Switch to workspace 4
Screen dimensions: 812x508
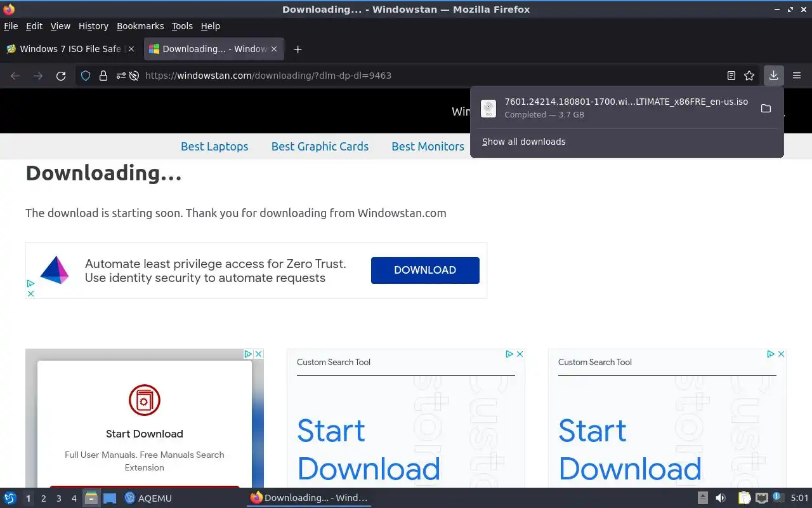tap(74, 498)
